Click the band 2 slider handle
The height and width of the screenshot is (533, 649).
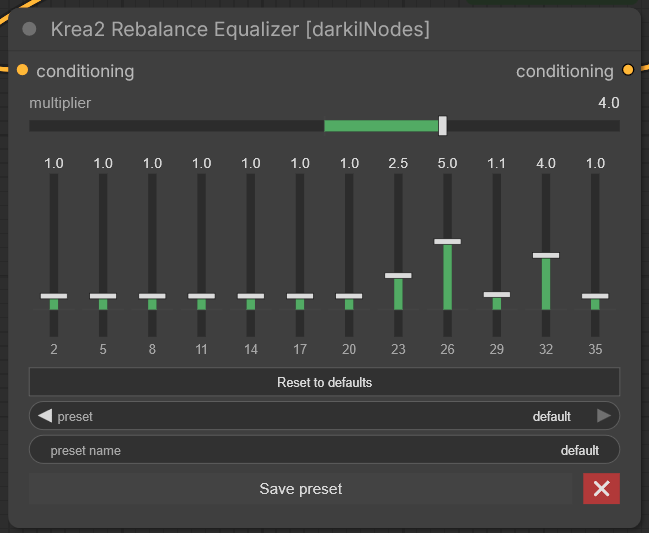click(x=54, y=296)
